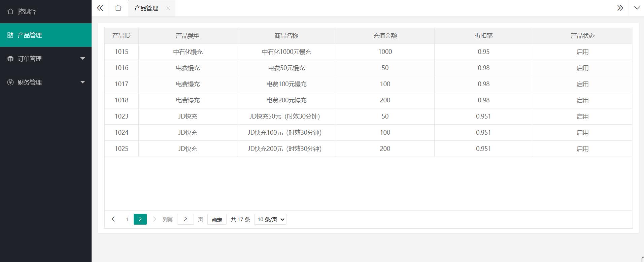Click the 确定 button in pagination
The image size is (644, 262).
(217, 219)
